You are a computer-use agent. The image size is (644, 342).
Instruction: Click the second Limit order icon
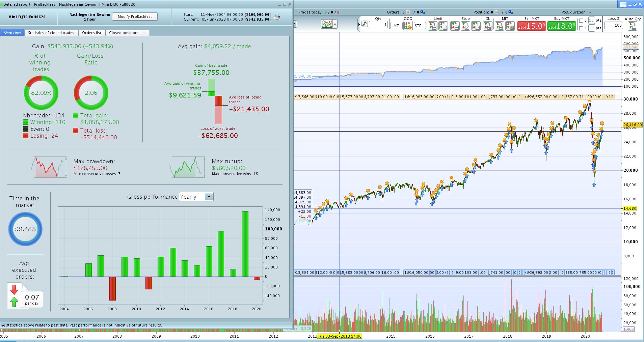coord(443,26)
